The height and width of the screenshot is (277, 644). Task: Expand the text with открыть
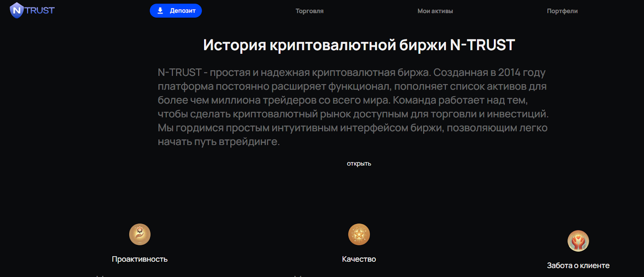click(x=359, y=164)
